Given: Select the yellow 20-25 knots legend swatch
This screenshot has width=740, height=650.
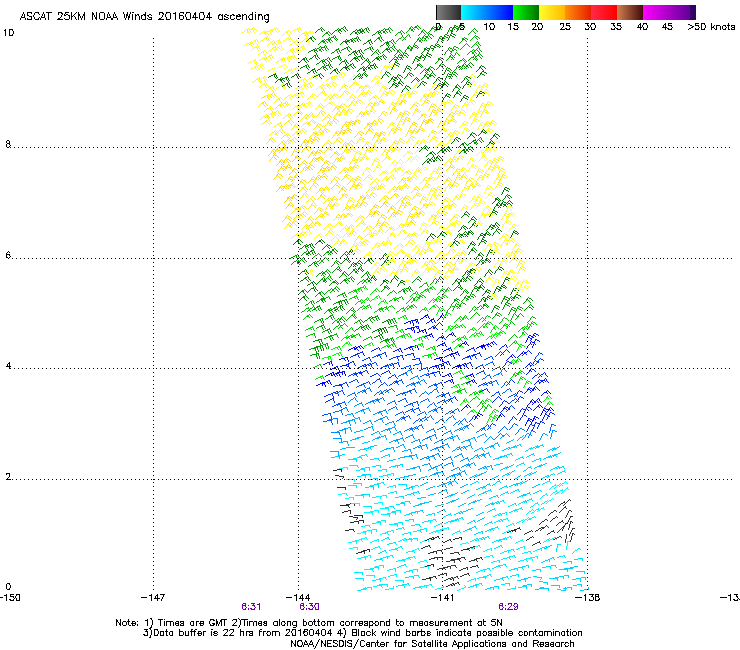Looking at the screenshot, I should pos(552,12).
